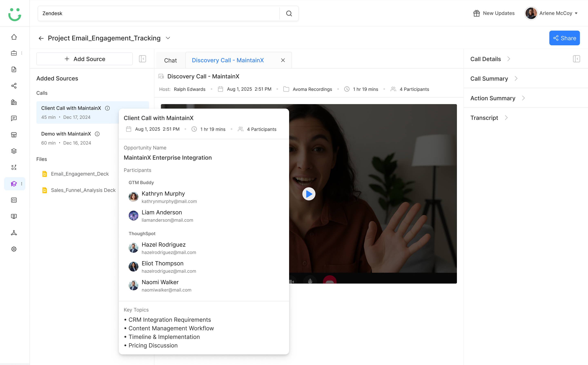Click the back arrow beside project title

pos(41,38)
